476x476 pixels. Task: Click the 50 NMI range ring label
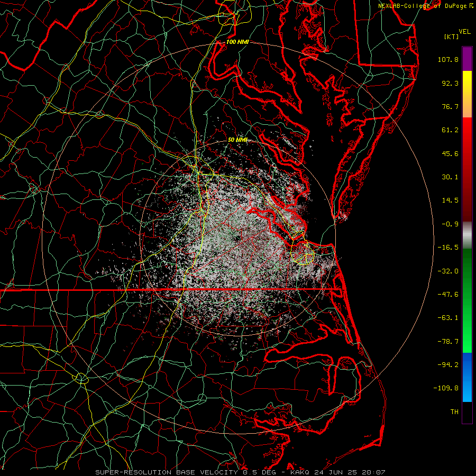(x=237, y=140)
